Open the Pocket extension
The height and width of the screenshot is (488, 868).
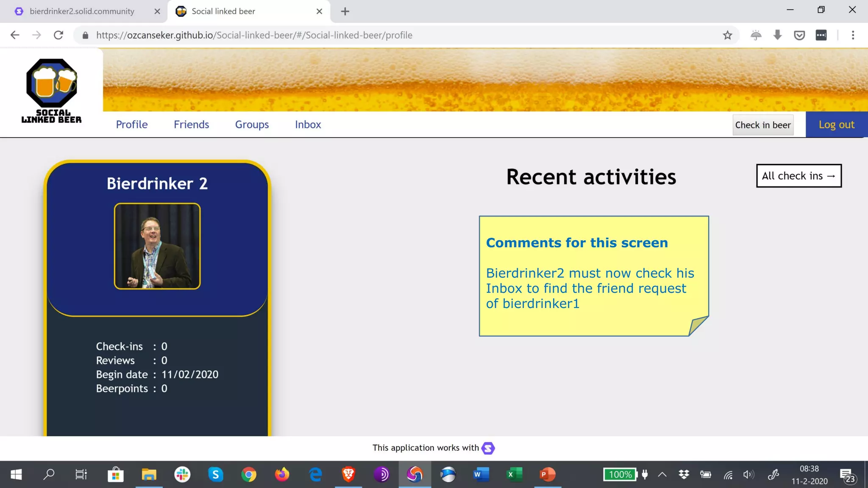(x=799, y=35)
